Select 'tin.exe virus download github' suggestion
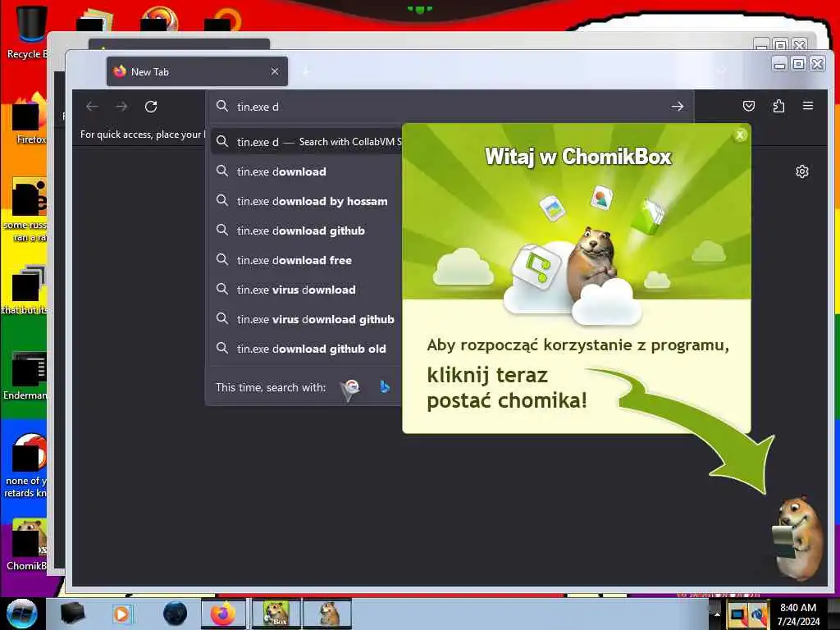 pyautogui.click(x=305, y=319)
